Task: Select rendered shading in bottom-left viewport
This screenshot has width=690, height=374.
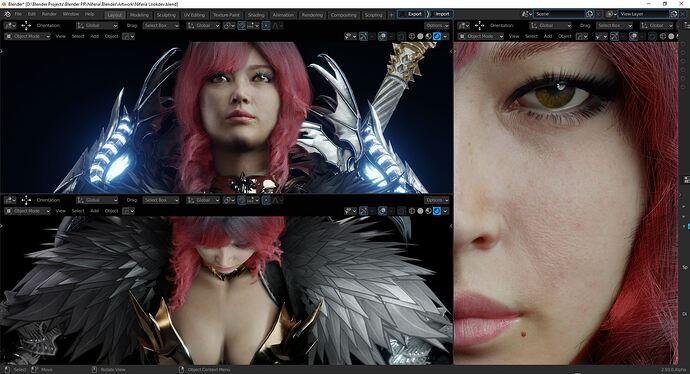Action: [437, 211]
